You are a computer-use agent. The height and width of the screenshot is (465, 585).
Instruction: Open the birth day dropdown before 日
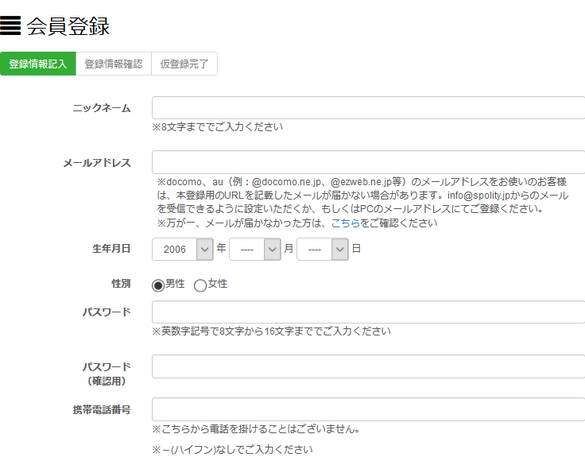pos(322,249)
